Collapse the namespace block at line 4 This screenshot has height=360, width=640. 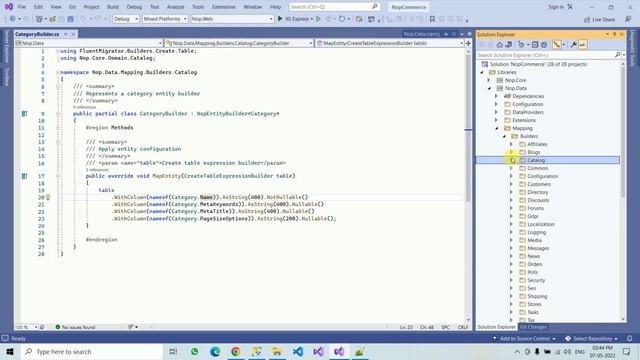pos(58,72)
